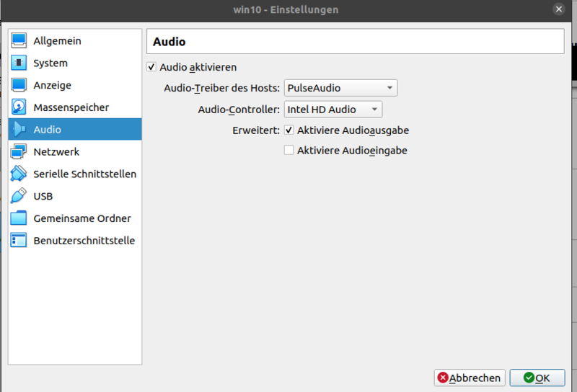The image size is (577, 392).
Task: Open the PulseAudio host driver dropdown
Action: (340, 88)
